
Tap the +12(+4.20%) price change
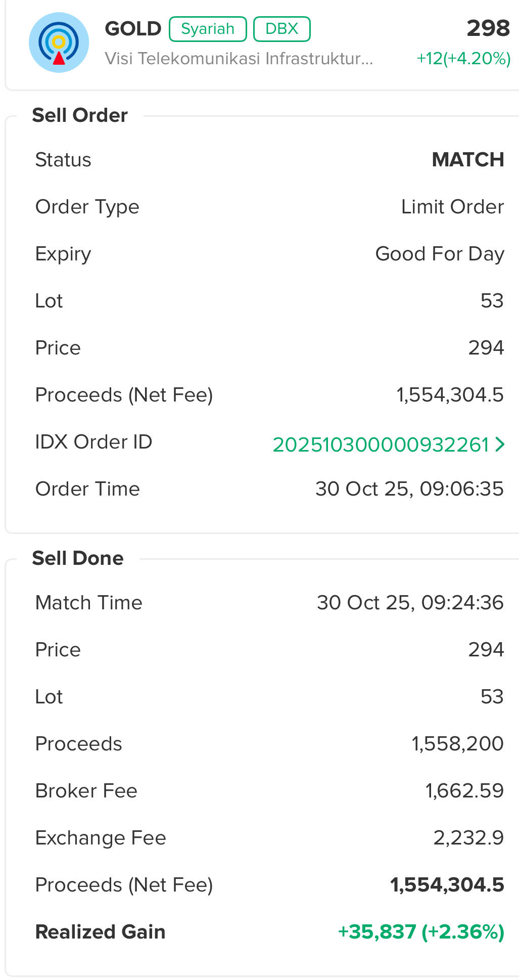tap(463, 59)
